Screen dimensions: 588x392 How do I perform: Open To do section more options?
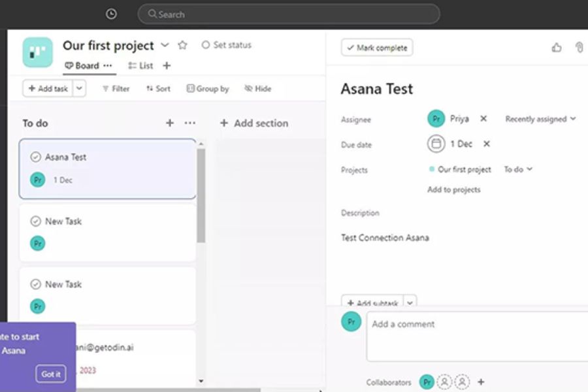(190, 123)
